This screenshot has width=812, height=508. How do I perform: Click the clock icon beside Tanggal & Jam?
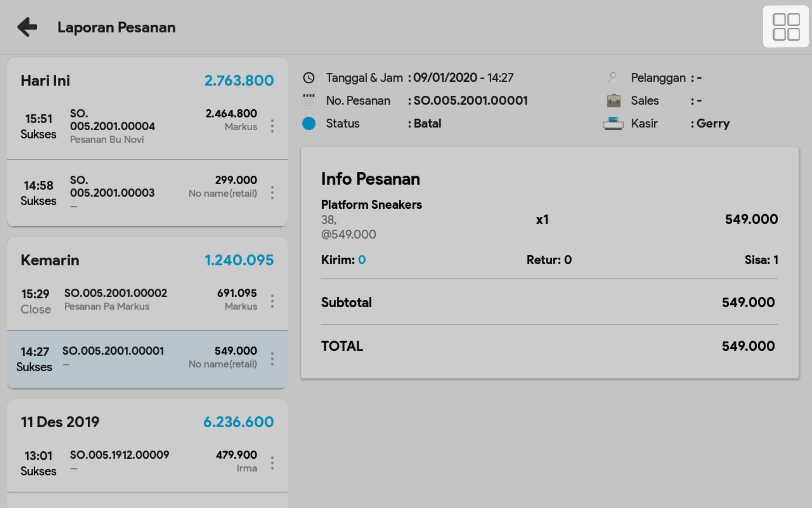coord(309,78)
